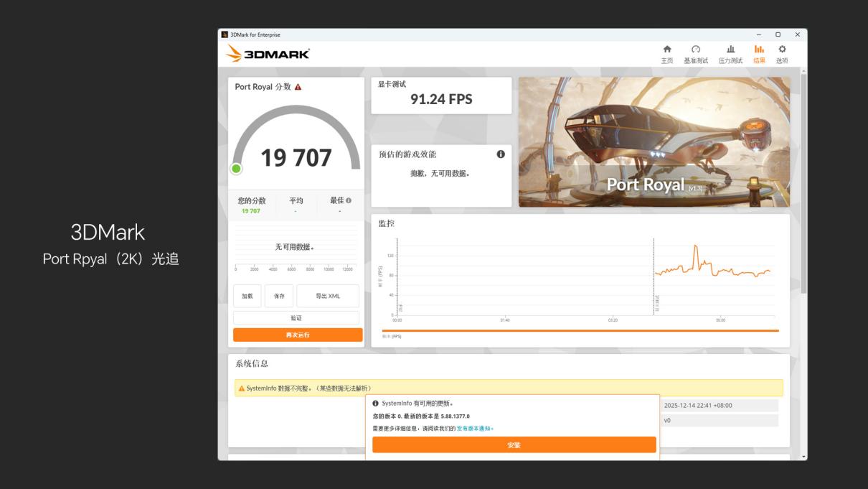Open the 压力测试 stress test tab
Screen dimensions: 868x489
[x=731, y=53]
